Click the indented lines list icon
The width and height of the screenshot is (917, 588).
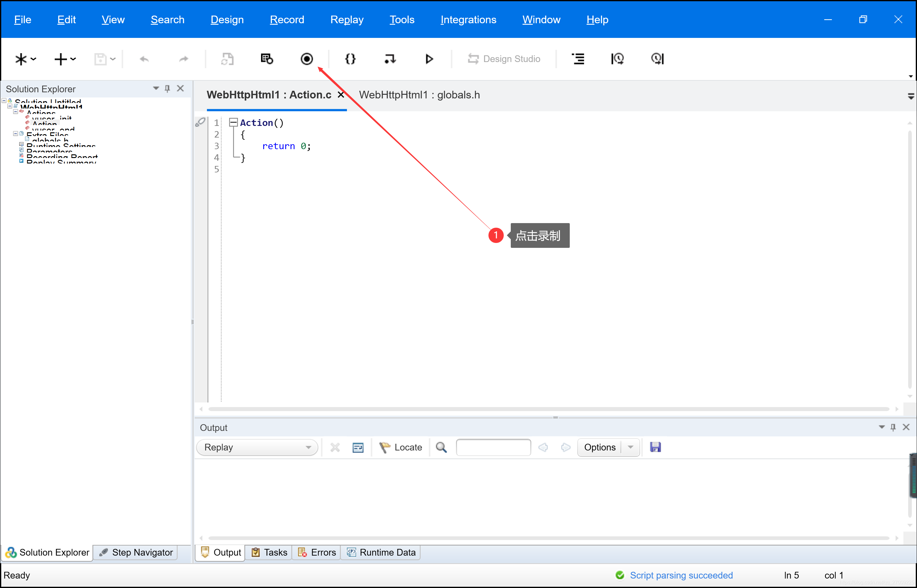pyautogui.click(x=578, y=59)
